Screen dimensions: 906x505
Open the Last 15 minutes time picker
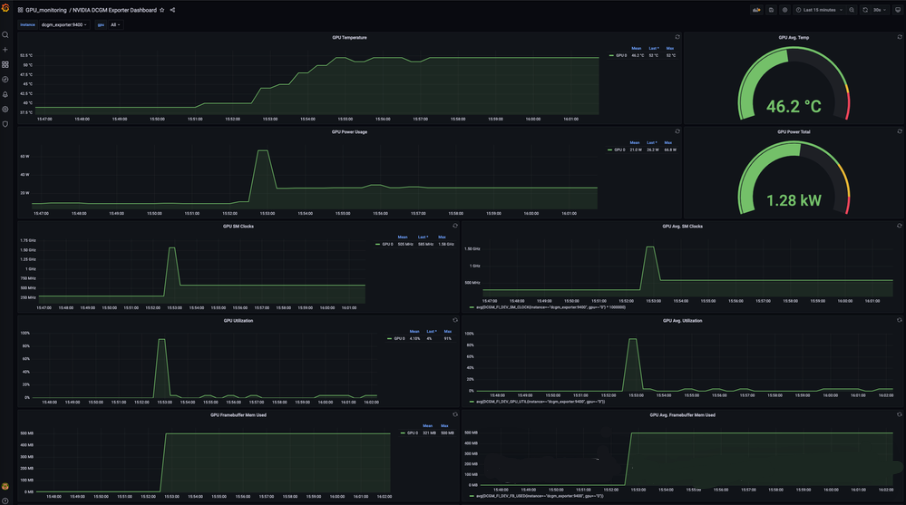point(819,10)
